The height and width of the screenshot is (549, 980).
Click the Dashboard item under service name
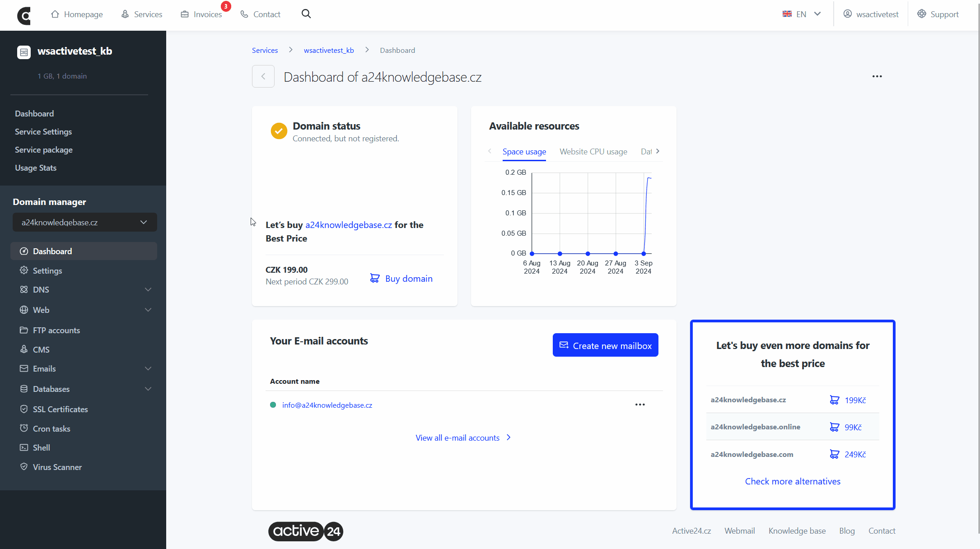pyautogui.click(x=34, y=113)
